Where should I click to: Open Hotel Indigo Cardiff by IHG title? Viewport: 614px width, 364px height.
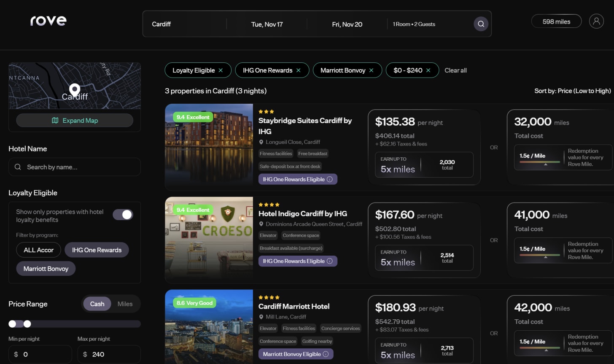(303, 213)
